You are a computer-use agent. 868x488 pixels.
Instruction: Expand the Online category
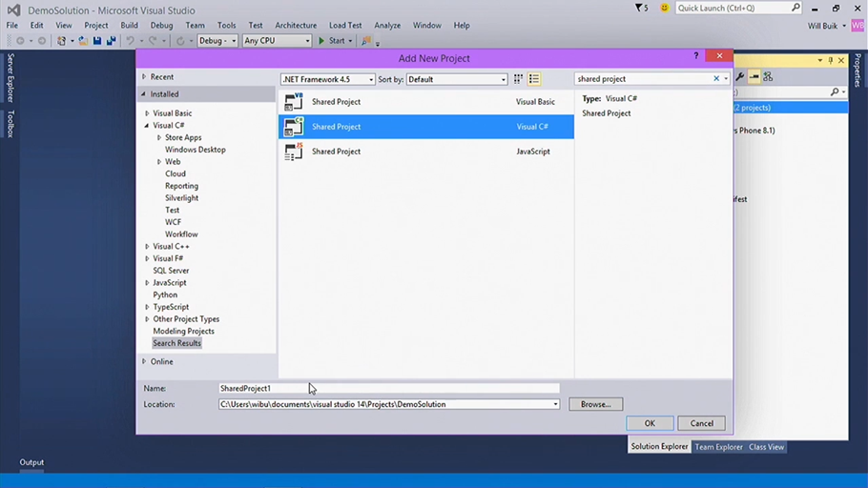pos(144,361)
